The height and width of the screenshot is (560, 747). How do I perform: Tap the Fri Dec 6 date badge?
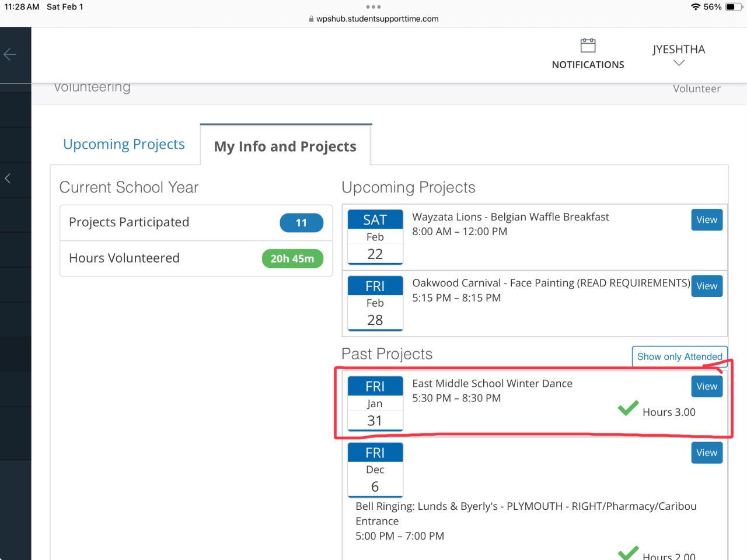[x=375, y=470]
